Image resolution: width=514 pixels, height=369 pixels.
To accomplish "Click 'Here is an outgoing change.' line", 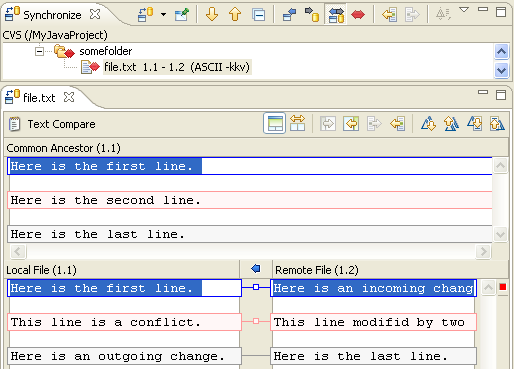I will [117, 356].
